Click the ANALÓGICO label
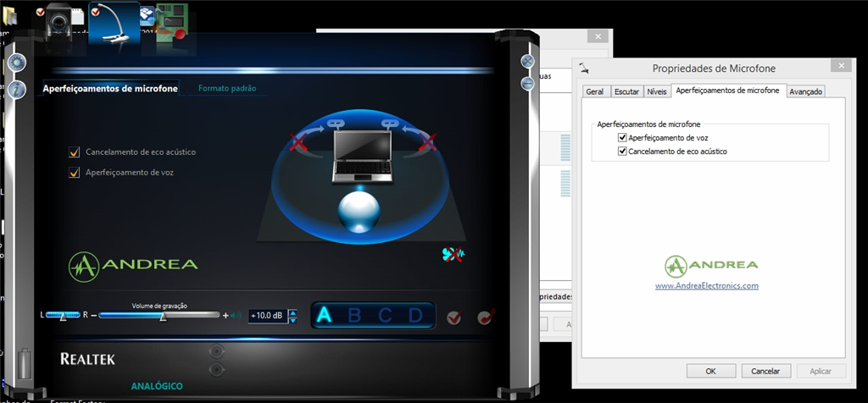868x403 pixels. [x=157, y=386]
